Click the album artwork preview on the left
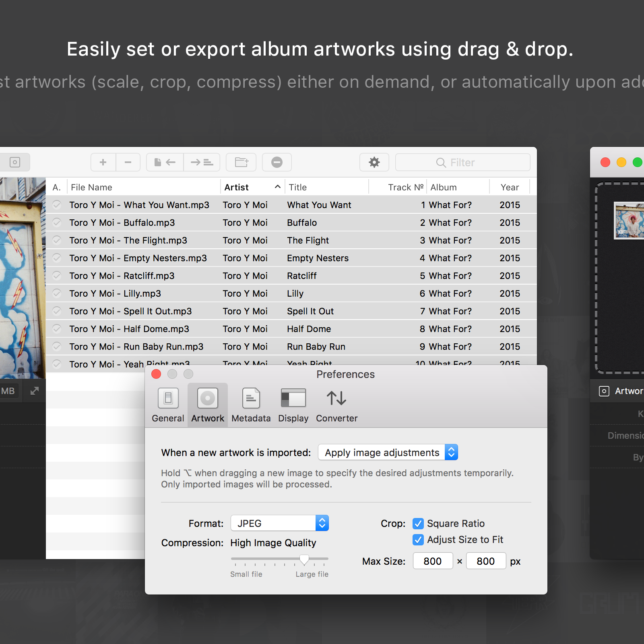 (23, 278)
